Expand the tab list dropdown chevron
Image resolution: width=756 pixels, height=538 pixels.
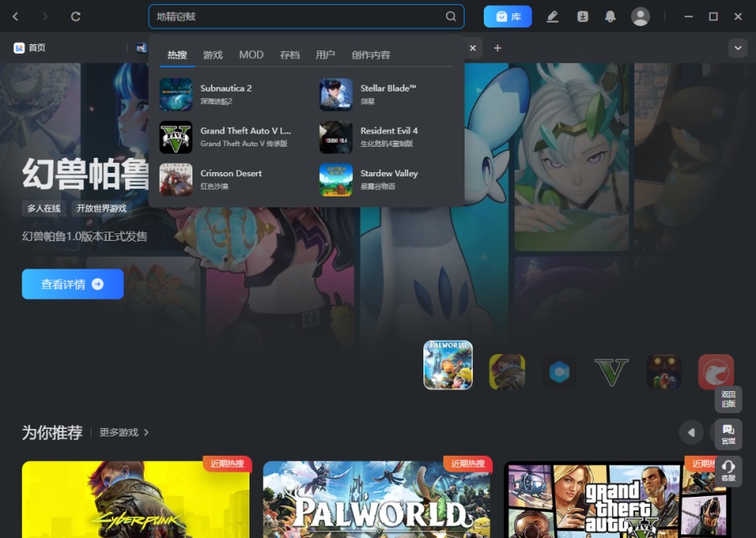738,48
